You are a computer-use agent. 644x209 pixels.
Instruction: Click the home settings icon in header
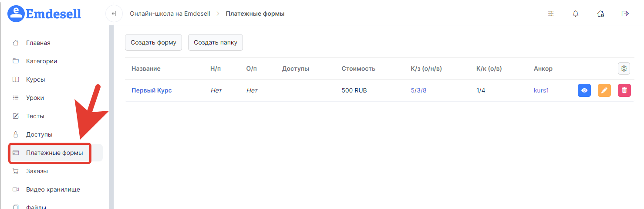tap(600, 14)
